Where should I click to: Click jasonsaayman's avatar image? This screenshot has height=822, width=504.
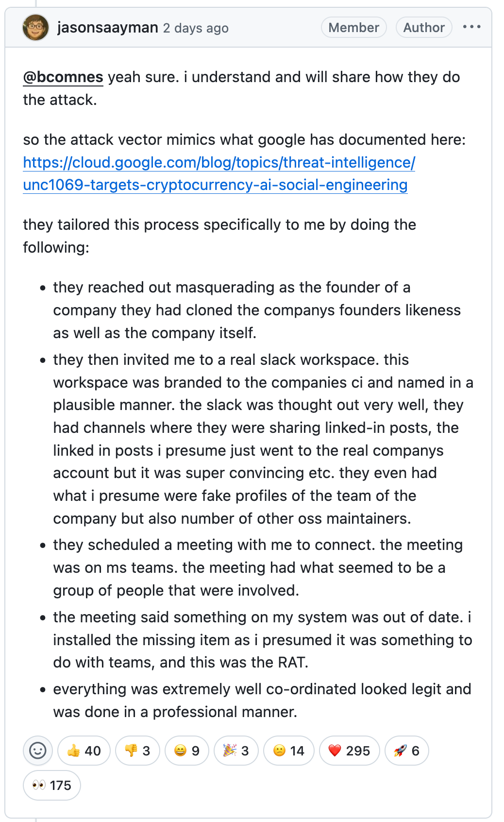click(36, 27)
